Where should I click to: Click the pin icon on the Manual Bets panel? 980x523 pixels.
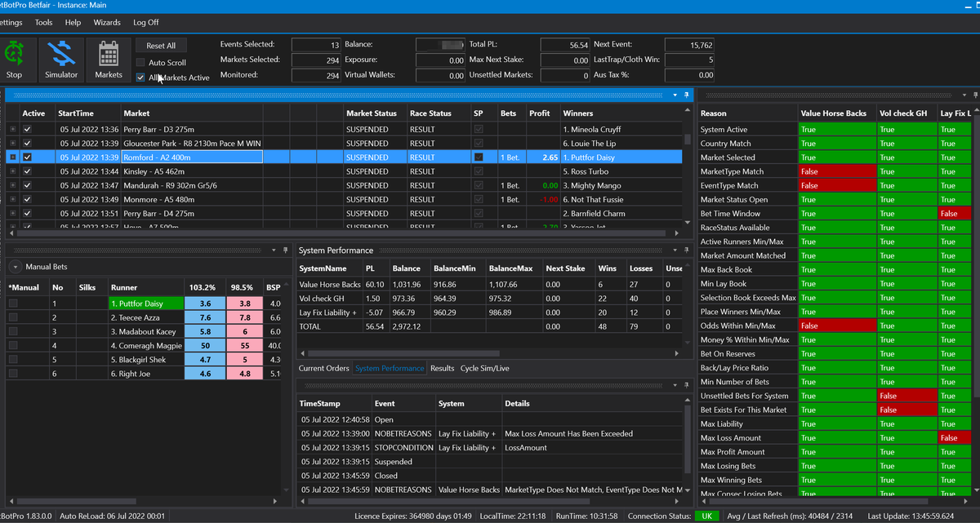(285, 250)
